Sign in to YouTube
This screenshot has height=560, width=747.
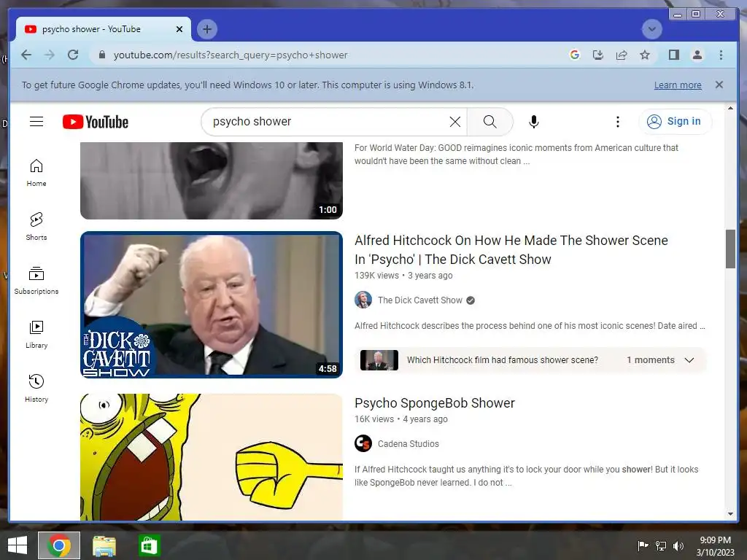675,122
